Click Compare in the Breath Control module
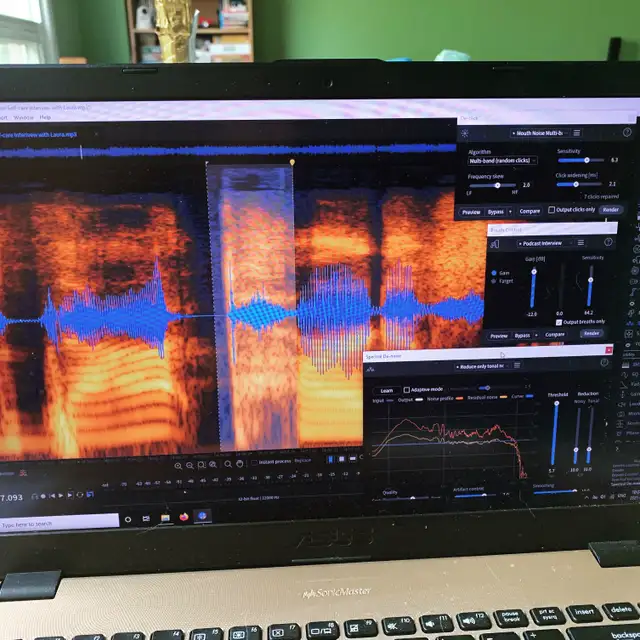Screen dimensions: 640x640 point(555,335)
